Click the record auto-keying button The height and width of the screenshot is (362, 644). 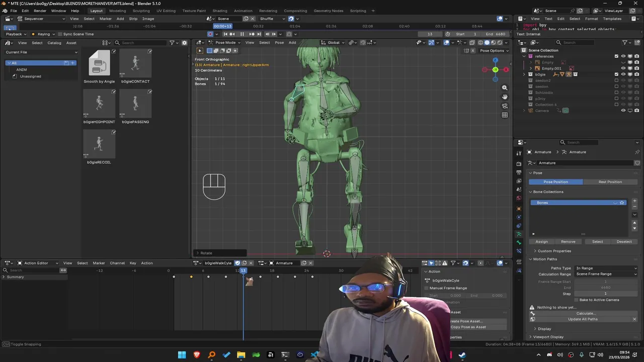click(210, 34)
